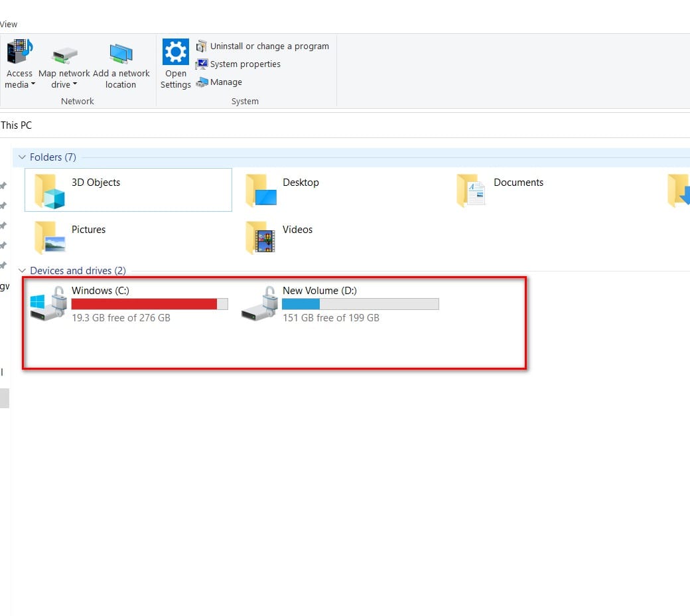This screenshot has height=616, width=690.
Task: Select the Downloads folder icon at right edge
Action: [679, 191]
